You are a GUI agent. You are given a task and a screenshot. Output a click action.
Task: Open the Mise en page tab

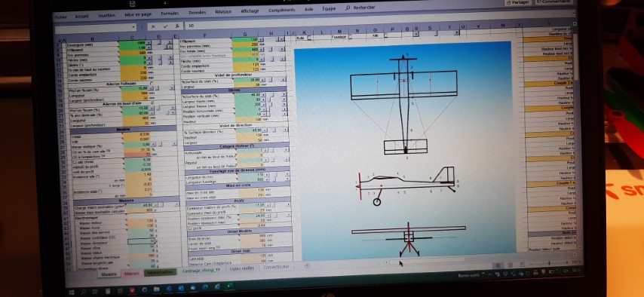tap(138, 14)
